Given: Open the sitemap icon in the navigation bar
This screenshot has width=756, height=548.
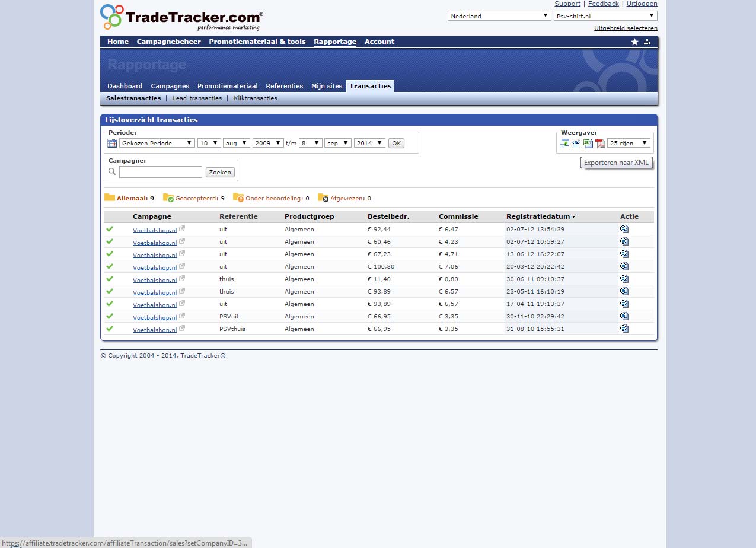Looking at the screenshot, I should [x=647, y=42].
